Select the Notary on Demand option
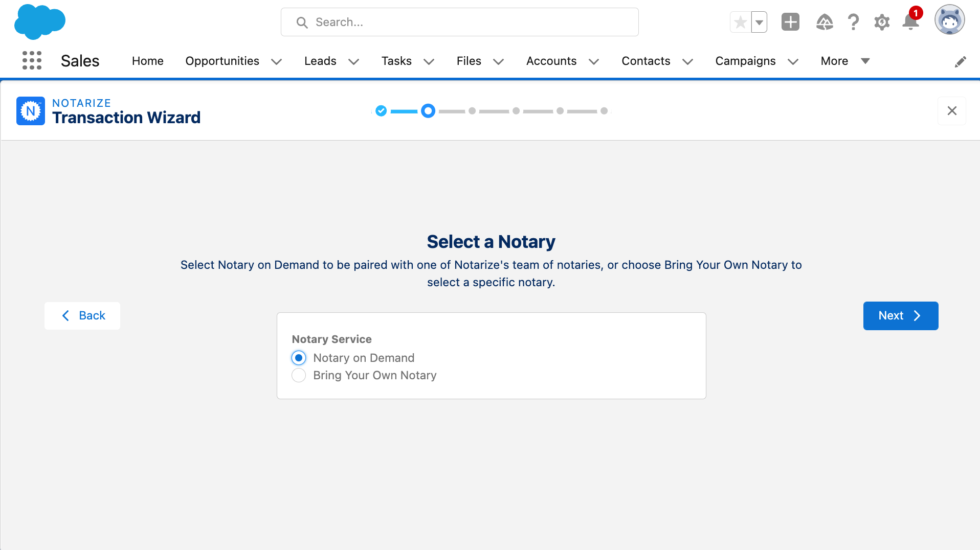 (x=298, y=358)
